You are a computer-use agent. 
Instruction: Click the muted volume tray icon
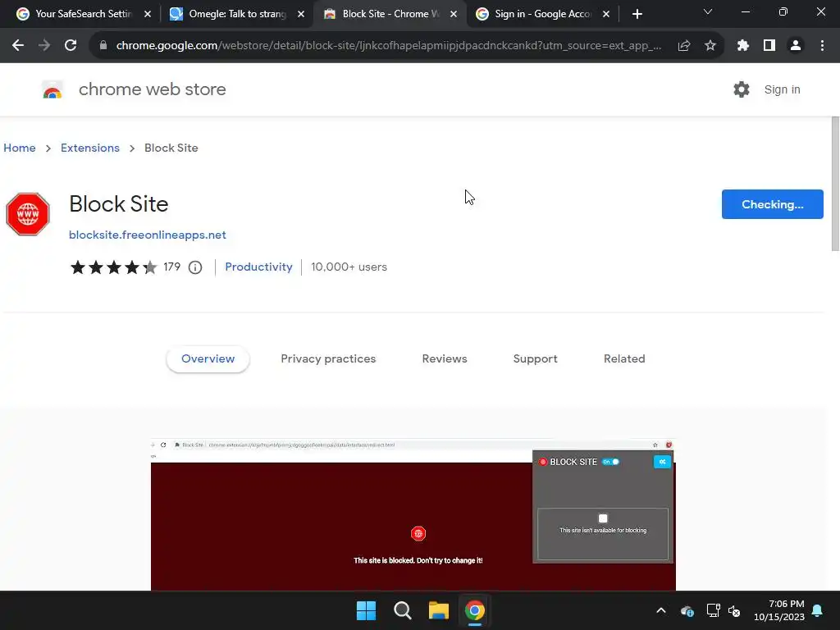[734, 610]
